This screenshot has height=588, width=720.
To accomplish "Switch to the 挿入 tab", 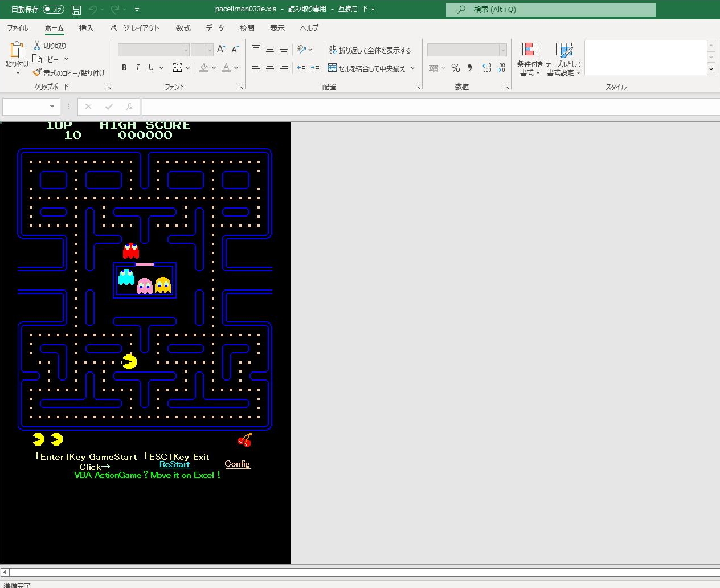I will pyautogui.click(x=86, y=28).
